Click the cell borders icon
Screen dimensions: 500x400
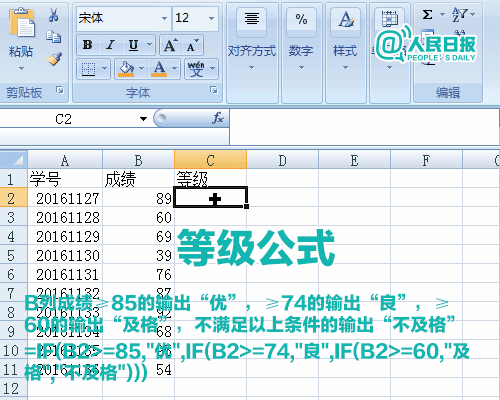click(x=88, y=69)
